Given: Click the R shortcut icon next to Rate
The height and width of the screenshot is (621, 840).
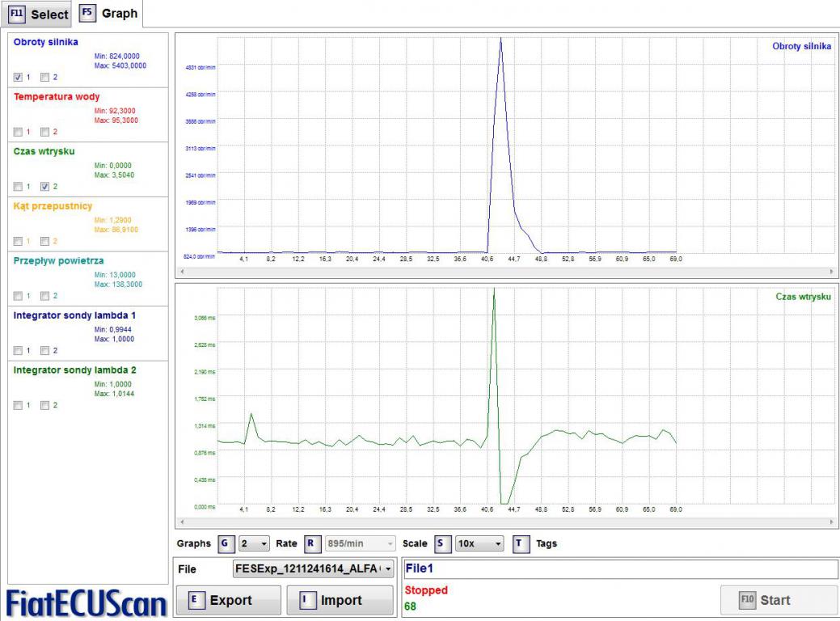Looking at the screenshot, I should 311,544.
